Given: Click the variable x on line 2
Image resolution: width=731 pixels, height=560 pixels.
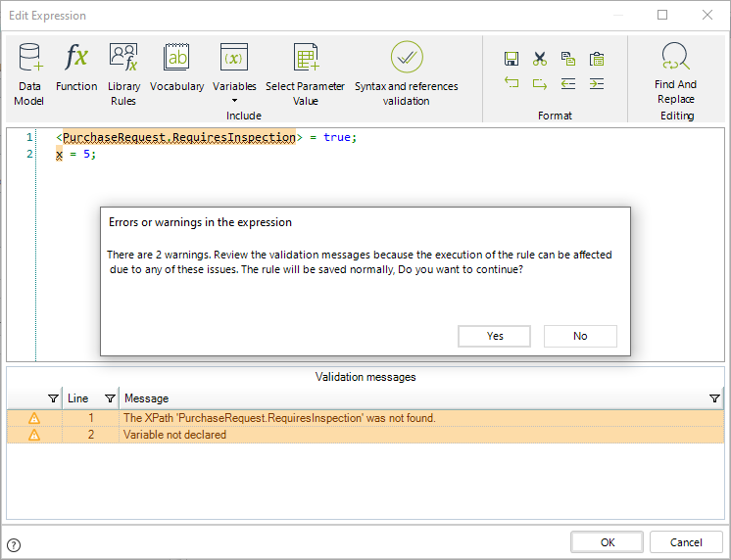Looking at the screenshot, I should click(x=59, y=154).
